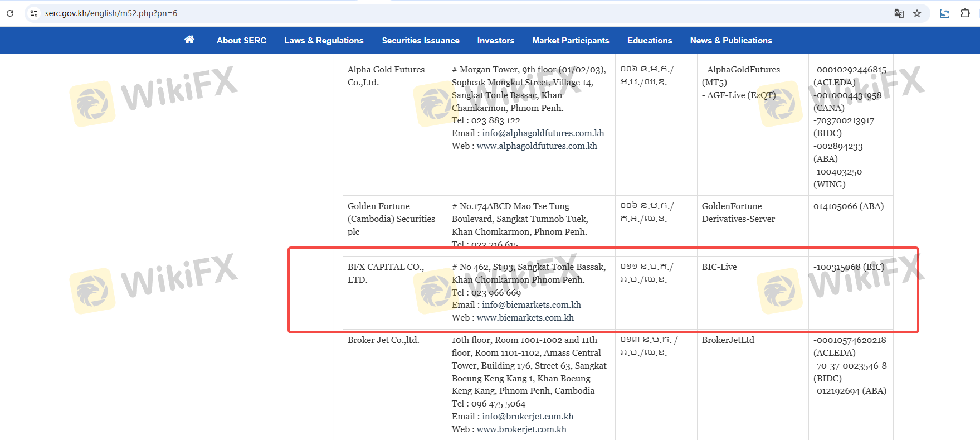Open the News & Publications menu
The height and width of the screenshot is (440, 980).
(731, 41)
